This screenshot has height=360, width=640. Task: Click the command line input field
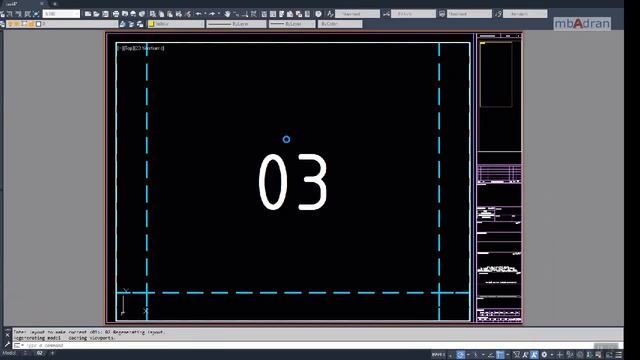click(x=318, y=345)
